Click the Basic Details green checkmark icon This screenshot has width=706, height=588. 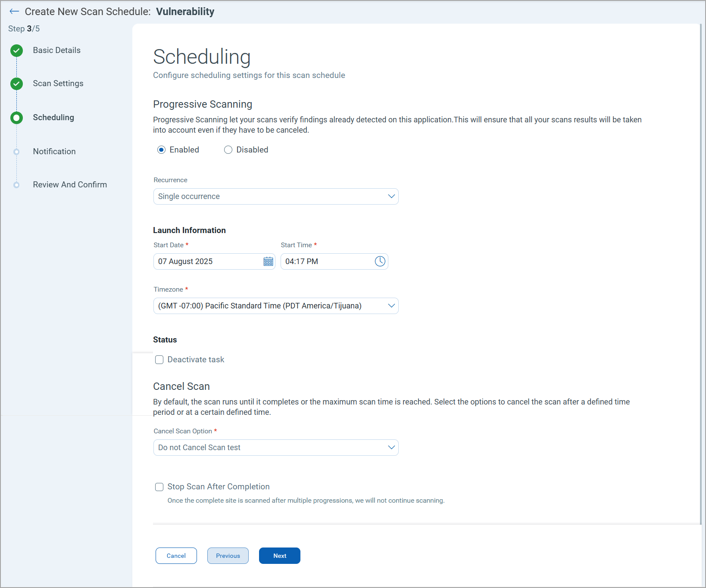(17, 51)
